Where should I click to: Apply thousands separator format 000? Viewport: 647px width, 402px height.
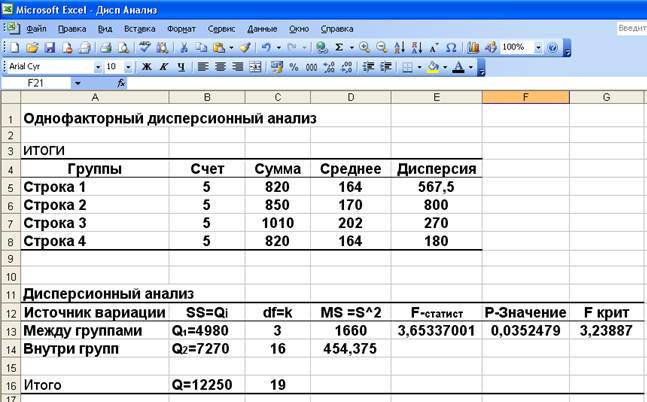pos(311,67)
